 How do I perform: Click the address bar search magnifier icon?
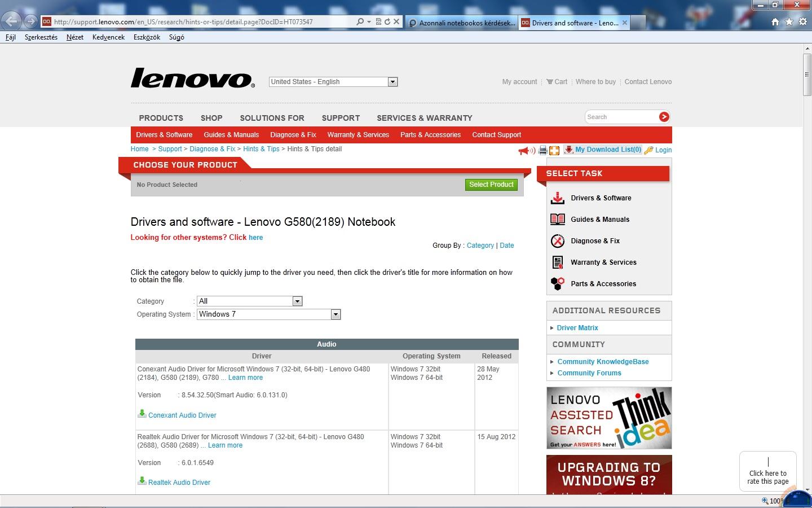360,21
